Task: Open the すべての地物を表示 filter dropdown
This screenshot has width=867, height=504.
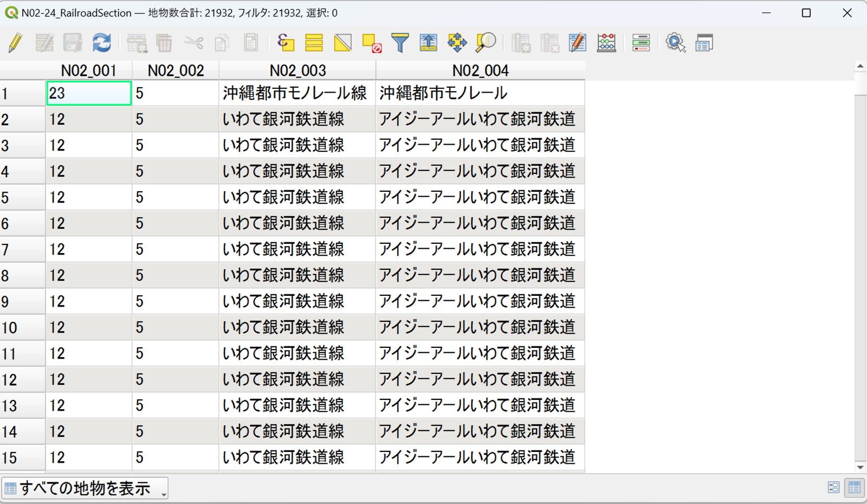Action: (85, 488)
